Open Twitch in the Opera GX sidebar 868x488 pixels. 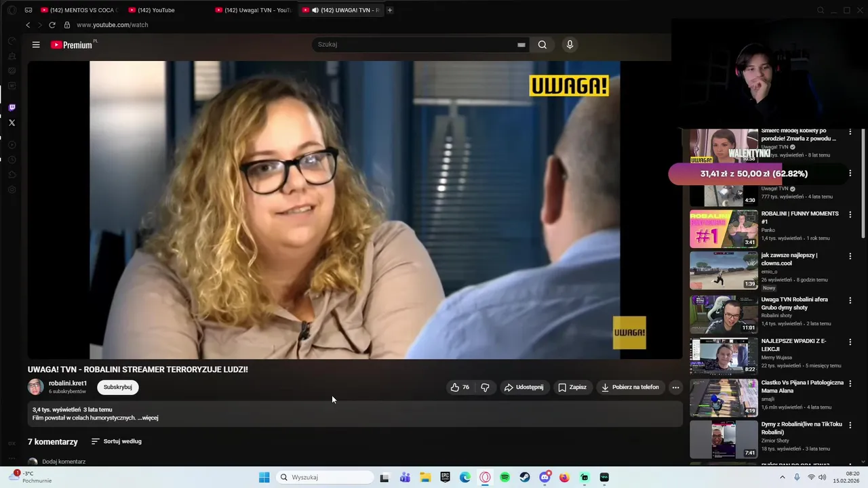click(x=12, y=107)
